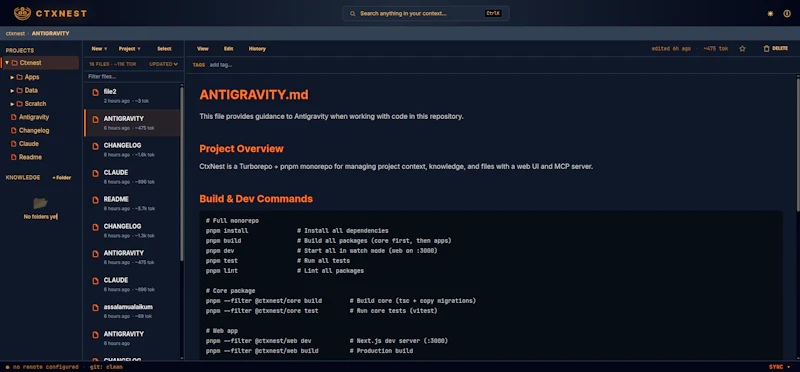Click 'no remote configured' status text
This screenshot has width=800, height=372.
click(x=45, y=367)
